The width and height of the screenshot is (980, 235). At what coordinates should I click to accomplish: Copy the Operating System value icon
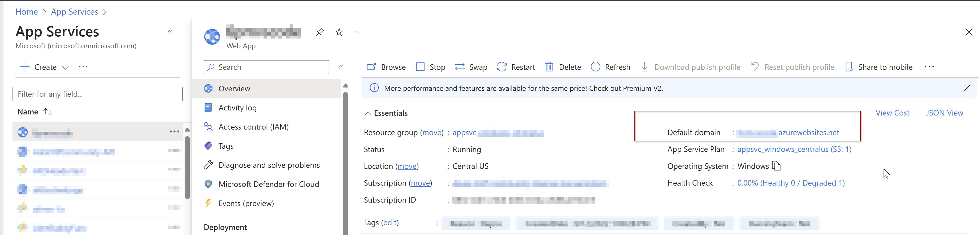tap(776, 166)
